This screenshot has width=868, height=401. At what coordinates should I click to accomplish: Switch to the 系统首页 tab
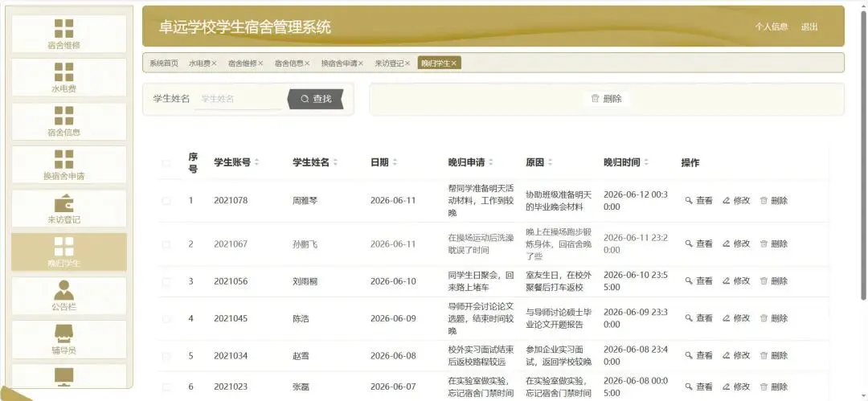(x=164, y=63)
